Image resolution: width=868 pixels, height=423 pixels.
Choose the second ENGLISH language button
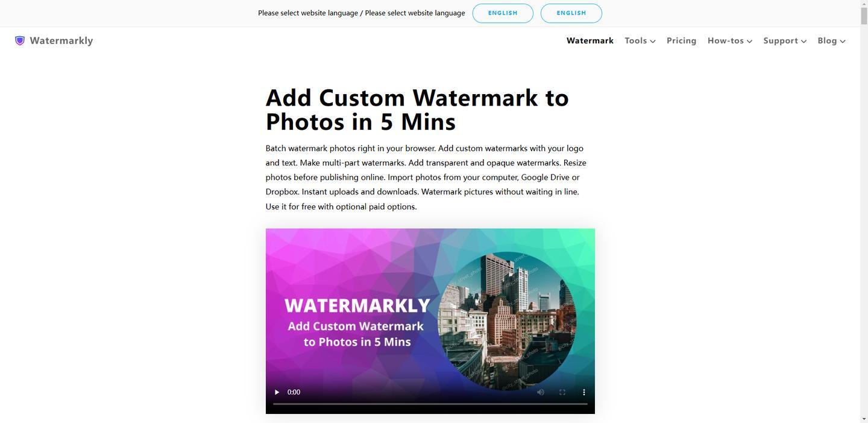(571, 13)
